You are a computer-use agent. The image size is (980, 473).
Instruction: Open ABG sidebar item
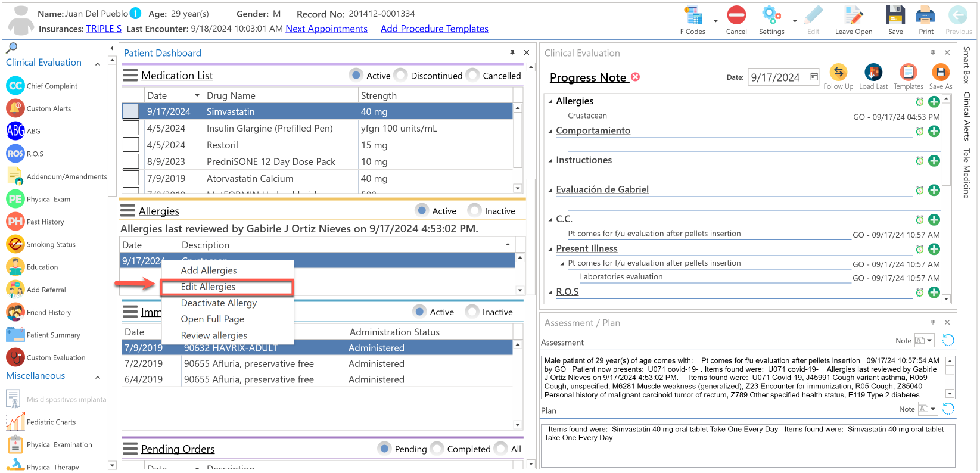pos(24,131)
